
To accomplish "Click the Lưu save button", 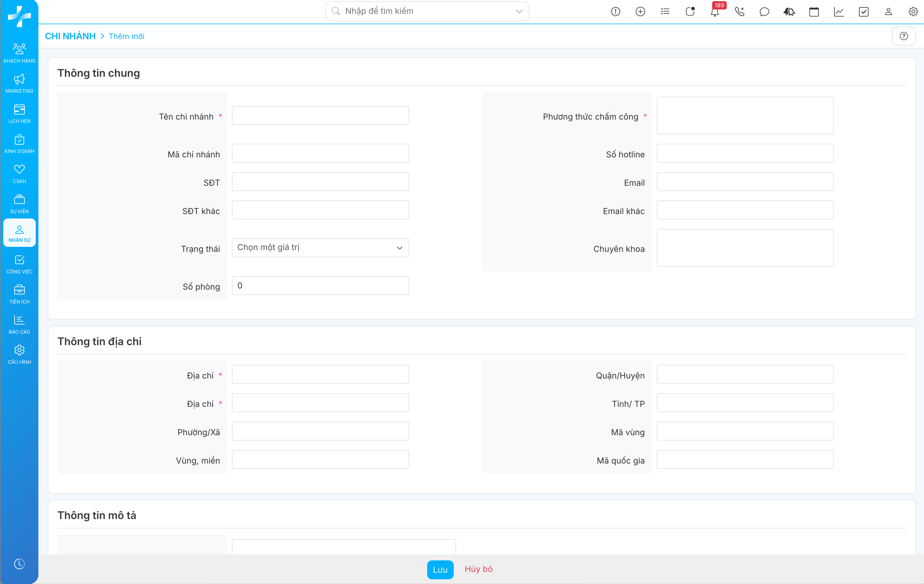I will point(440,570).
